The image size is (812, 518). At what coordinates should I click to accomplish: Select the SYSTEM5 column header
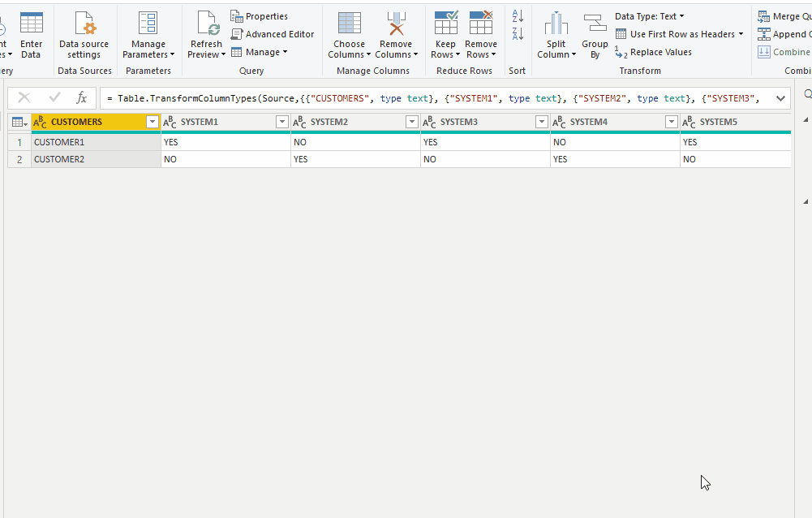(x=736, y=122)
